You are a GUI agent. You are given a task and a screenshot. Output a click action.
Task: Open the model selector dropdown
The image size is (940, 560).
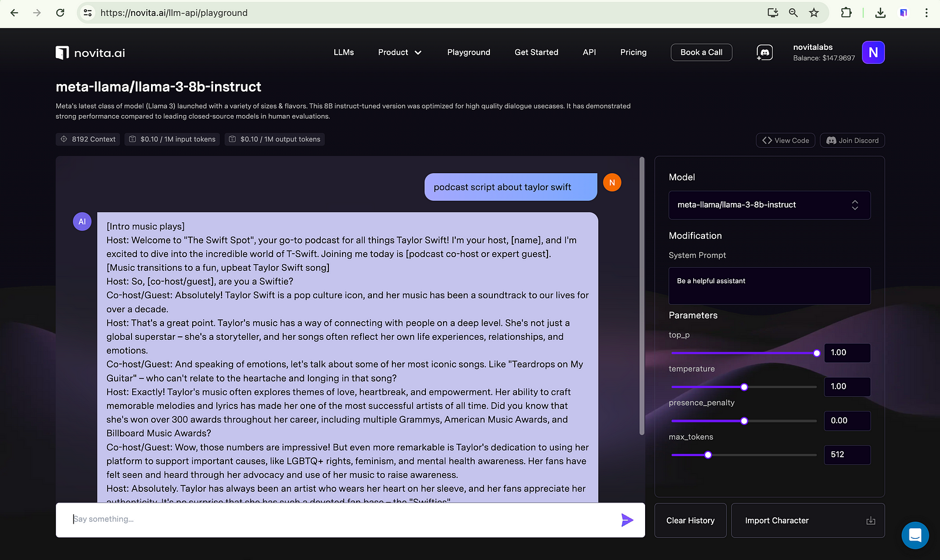(x=770, y=205)
